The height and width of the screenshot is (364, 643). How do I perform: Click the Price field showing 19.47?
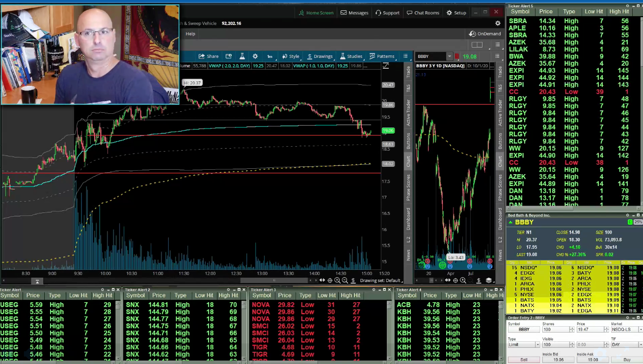tap(590, 330)
